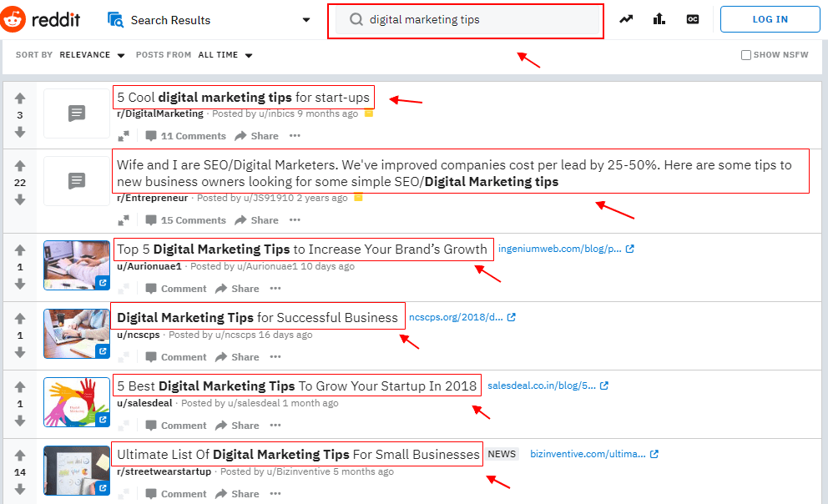
Task: Downvote the 'Wife and I are SEO' post
Action: 20,199
